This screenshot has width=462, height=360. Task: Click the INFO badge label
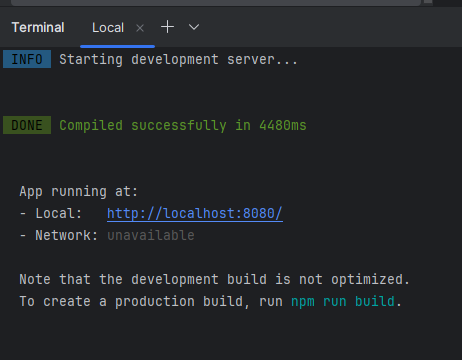point(27,59)
